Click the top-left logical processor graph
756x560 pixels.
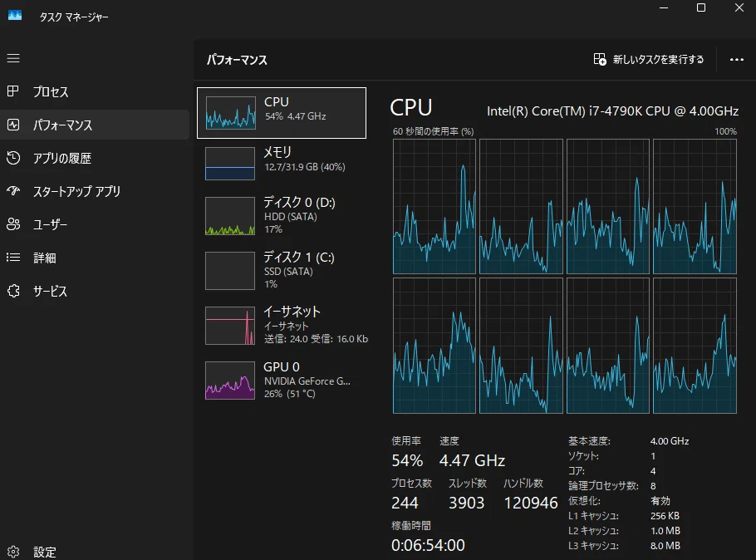(x=434, y=206)
